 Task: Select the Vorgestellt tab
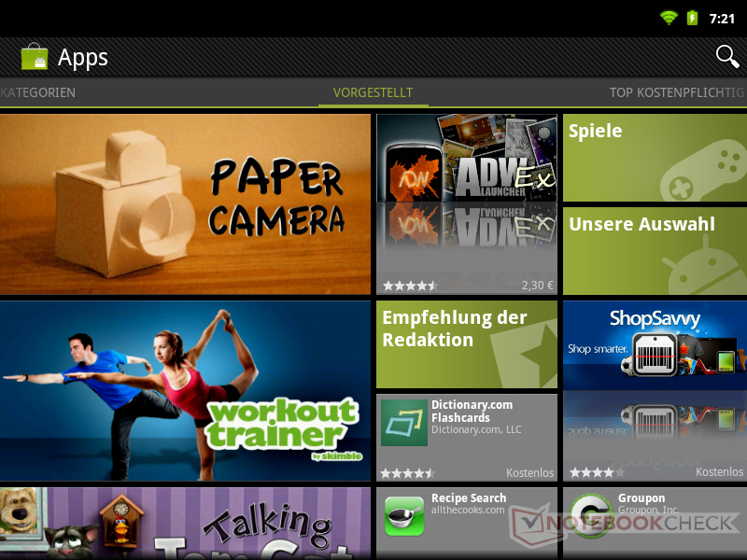click(x=373, y=92)
